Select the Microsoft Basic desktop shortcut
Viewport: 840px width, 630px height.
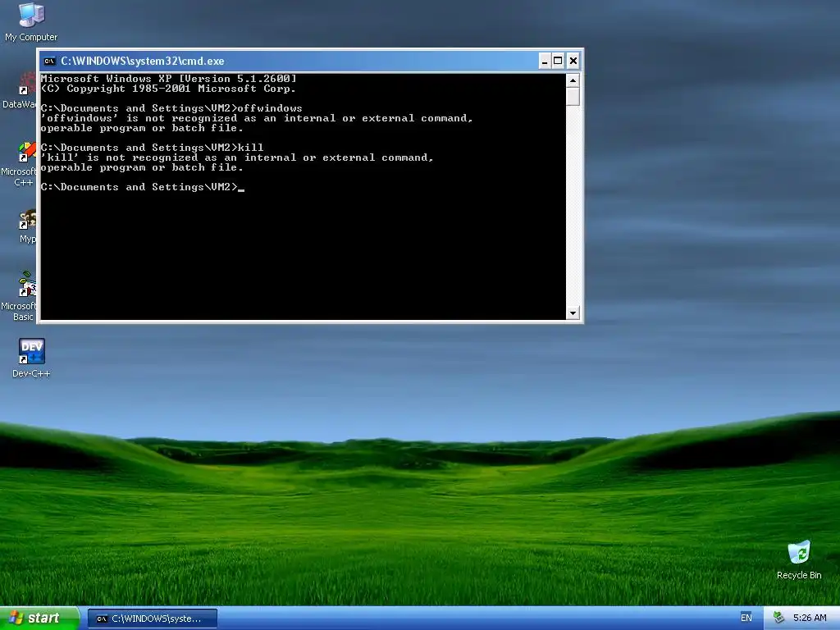coord(19,297)
